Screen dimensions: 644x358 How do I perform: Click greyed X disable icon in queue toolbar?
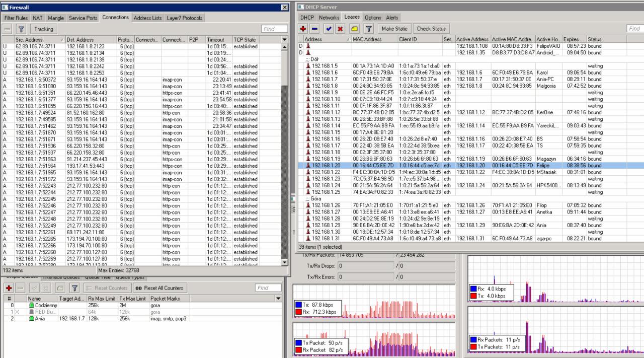45,288
